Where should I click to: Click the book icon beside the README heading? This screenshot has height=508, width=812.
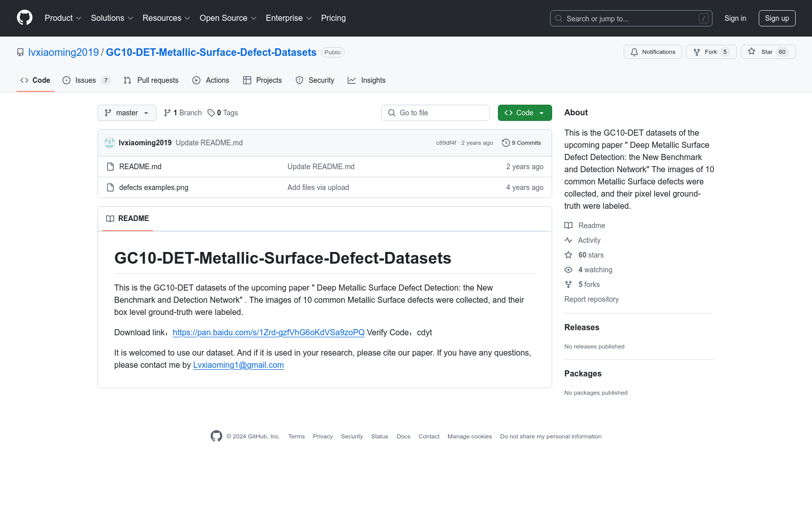110,218
